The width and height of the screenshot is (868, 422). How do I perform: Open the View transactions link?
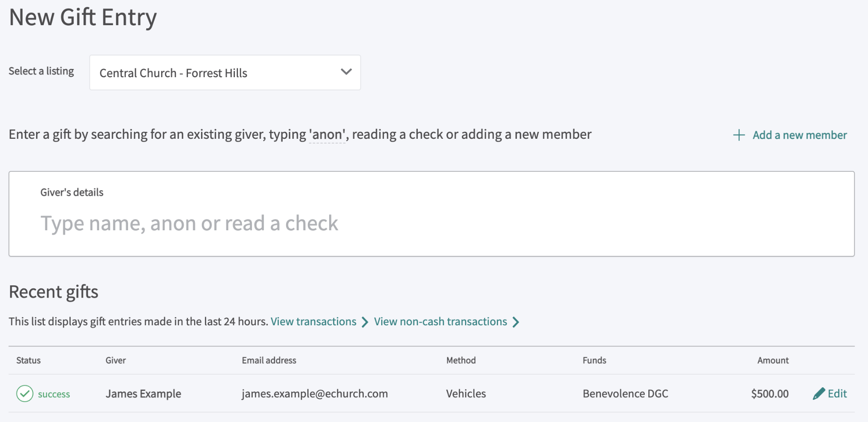click(314, 321)
